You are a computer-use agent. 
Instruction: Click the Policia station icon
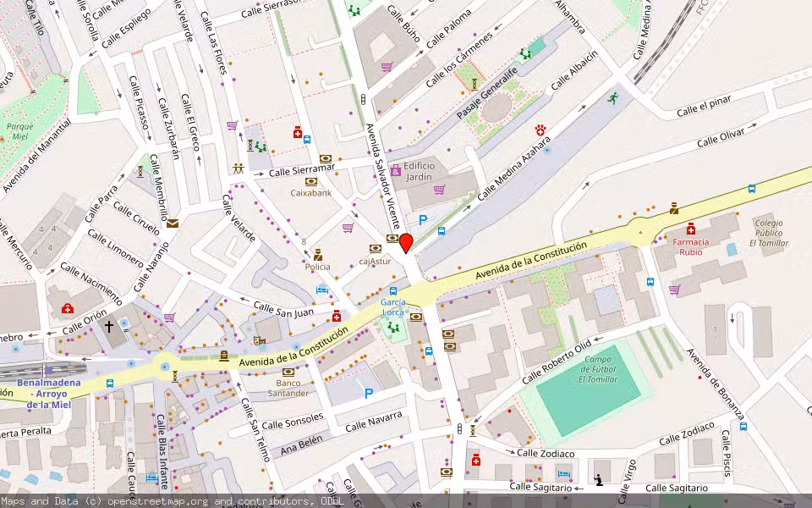[x=317, y=255]
